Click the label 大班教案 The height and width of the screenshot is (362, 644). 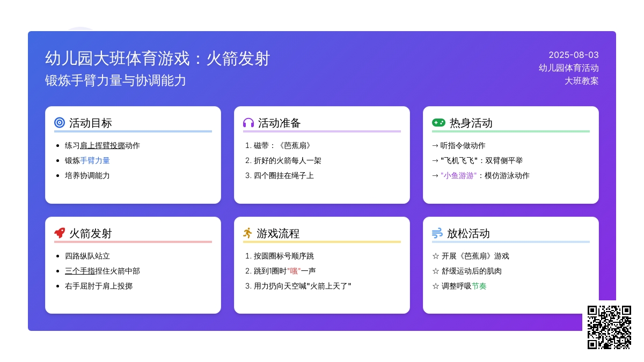(x=582, y=81)
